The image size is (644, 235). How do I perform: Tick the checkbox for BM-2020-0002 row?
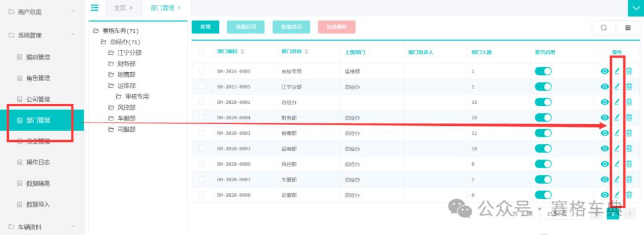click(x=202, y=132)
